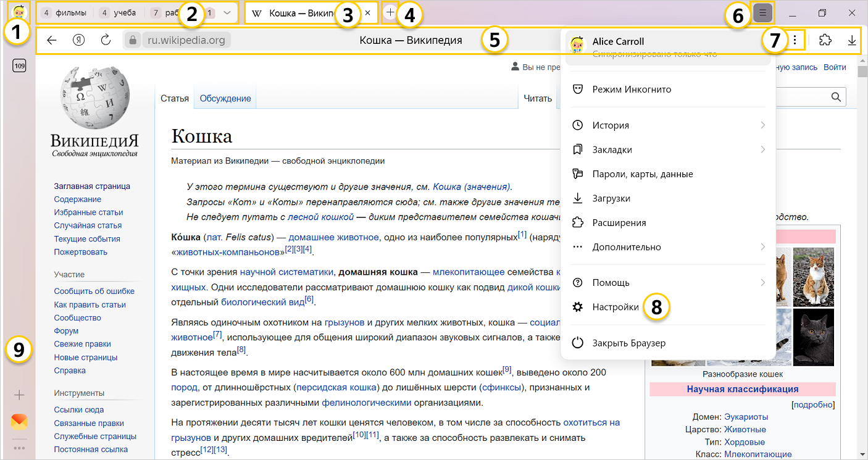
Task: Open Настройки from the menu
Action: [x=615, y=307]
